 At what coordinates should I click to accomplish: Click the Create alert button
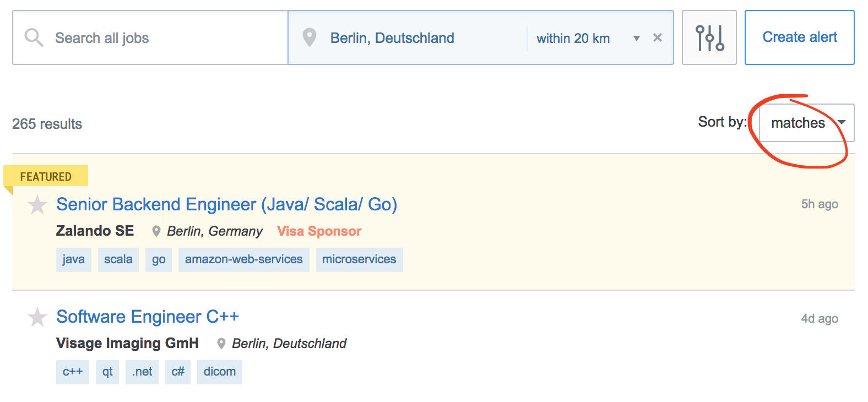[x=800, y=37]
